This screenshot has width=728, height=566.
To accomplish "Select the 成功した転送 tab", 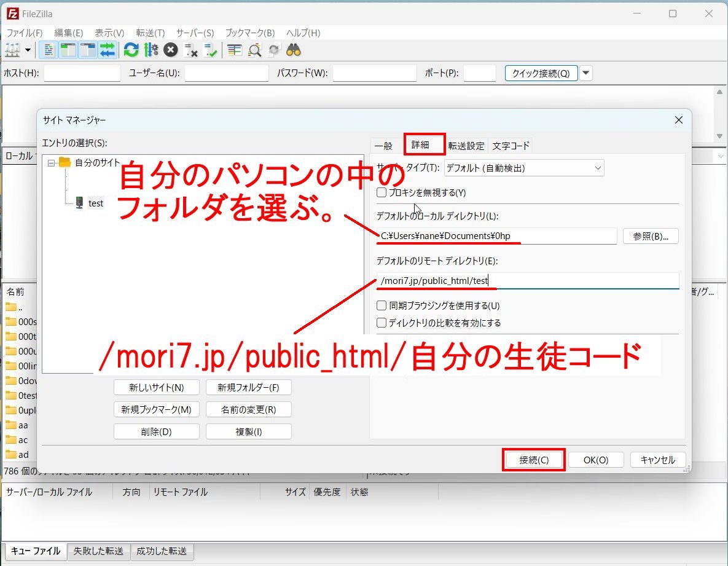I will pos(162,551).
